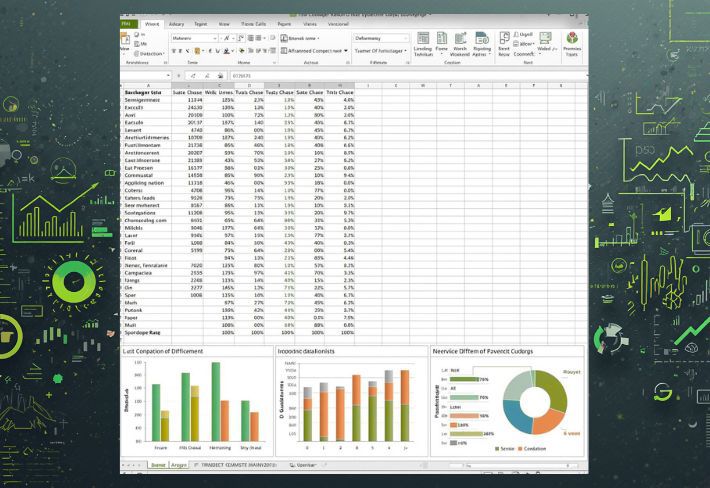
Task: Switch to the Arogre sheet tab
Action: tap(180, 465)
